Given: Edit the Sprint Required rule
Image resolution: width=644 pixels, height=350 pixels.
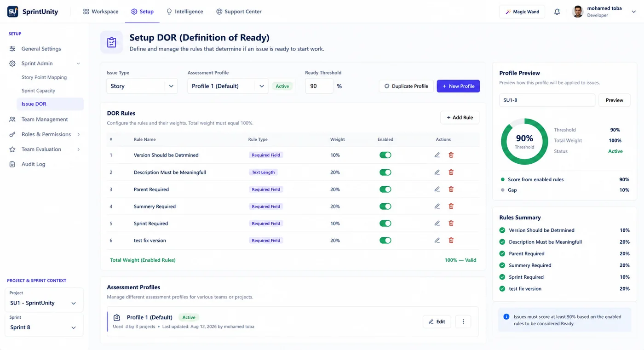Looking at the screenshot, I should (437, 223).
